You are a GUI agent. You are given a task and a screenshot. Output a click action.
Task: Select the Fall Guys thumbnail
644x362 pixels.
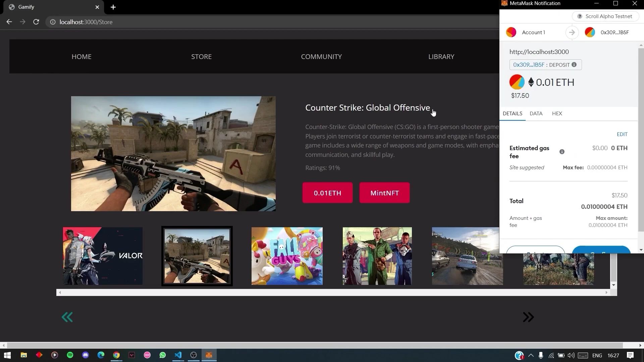coord(287,256)
